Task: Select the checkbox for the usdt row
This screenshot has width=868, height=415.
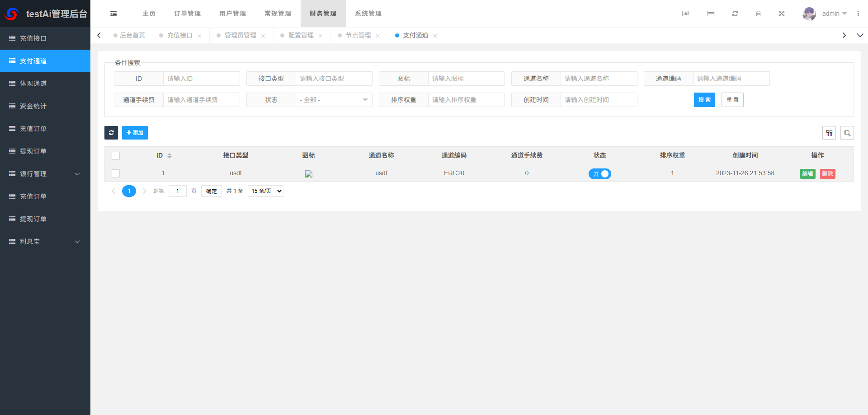Action: (116, 173)
